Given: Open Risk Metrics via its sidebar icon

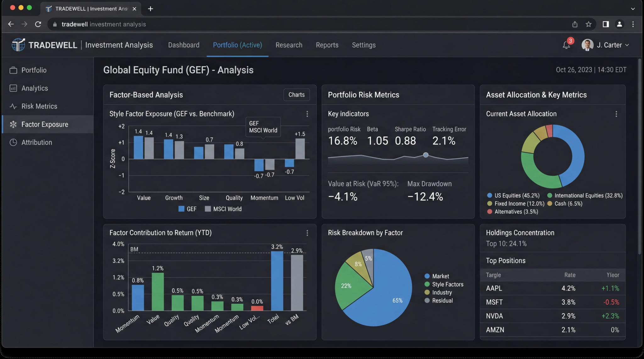Looking at the screenshot, I should pyautogui.click(x=13, y=106).
